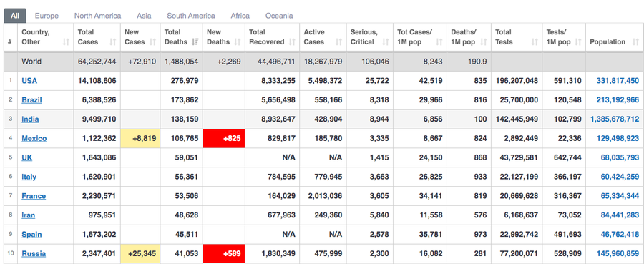Screen dimensions: 644x264
Task: Click World new cases +72,910
Action: point(142,62)
